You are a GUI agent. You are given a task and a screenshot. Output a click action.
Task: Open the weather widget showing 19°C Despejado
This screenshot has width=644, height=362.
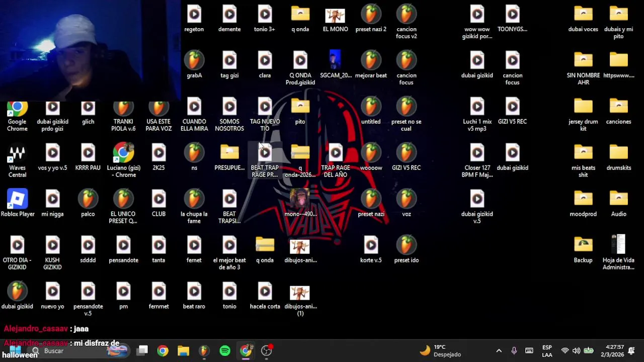coord(441,351)
